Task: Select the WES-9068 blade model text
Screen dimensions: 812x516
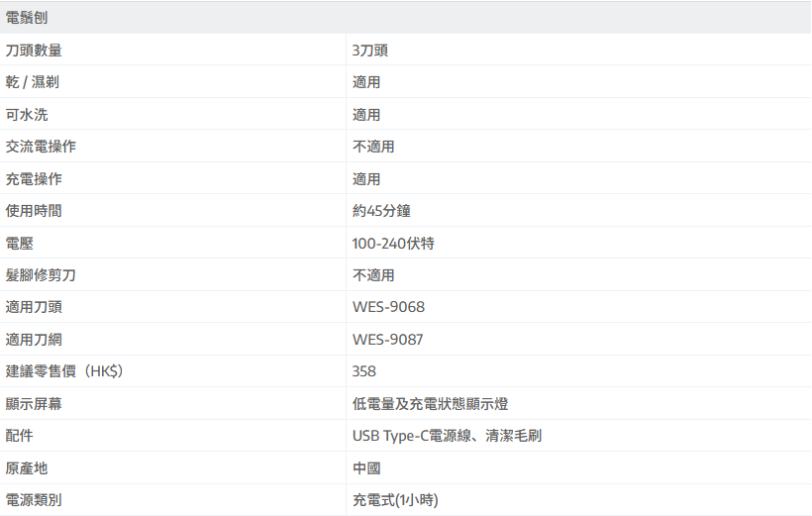Action: [x=388, y=307]
